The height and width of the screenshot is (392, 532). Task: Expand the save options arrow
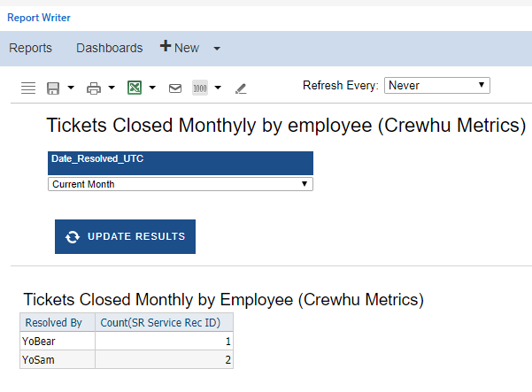click(x=71, y=88)
